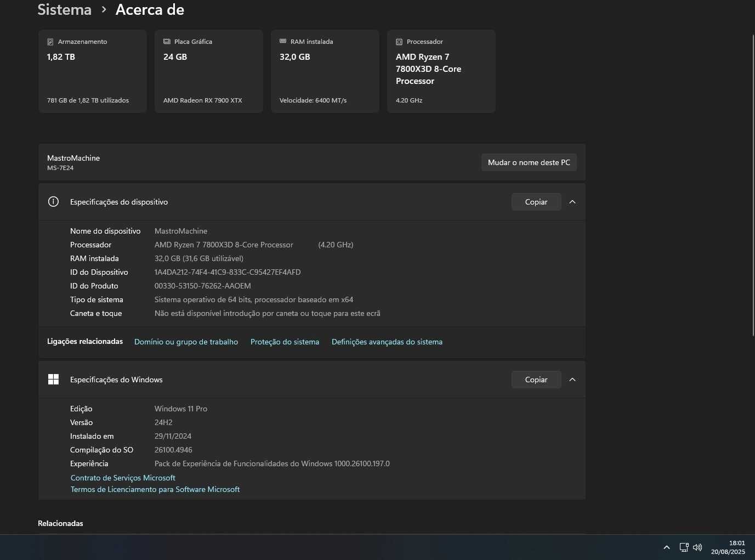Click the RAM instalada card icon

pos(283,41)
